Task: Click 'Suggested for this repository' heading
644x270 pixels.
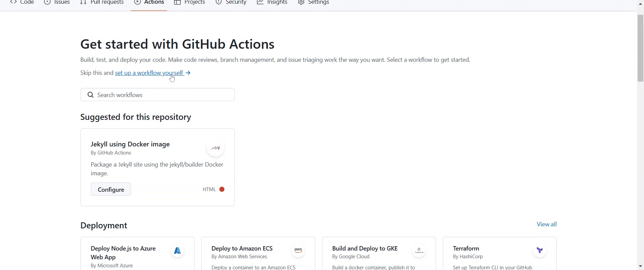Action: 136,117
